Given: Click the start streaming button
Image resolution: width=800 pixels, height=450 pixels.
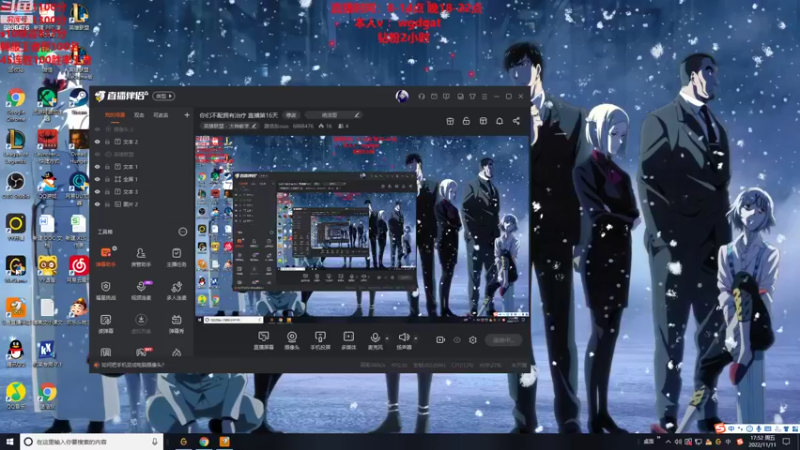Looking at the screenshot, I should point(503,340).
